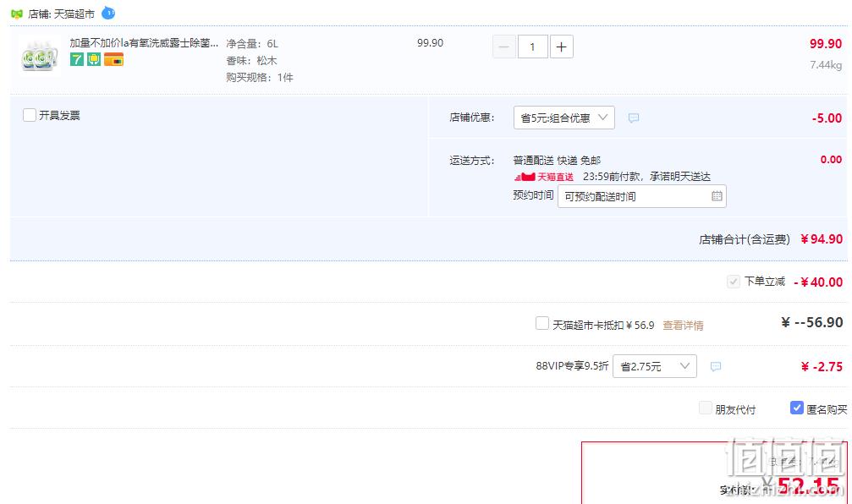852x504 pixels.
Task: Click the 88VIP专享9.5折 label
Action: pyautogui.click(x=572, y=366)
